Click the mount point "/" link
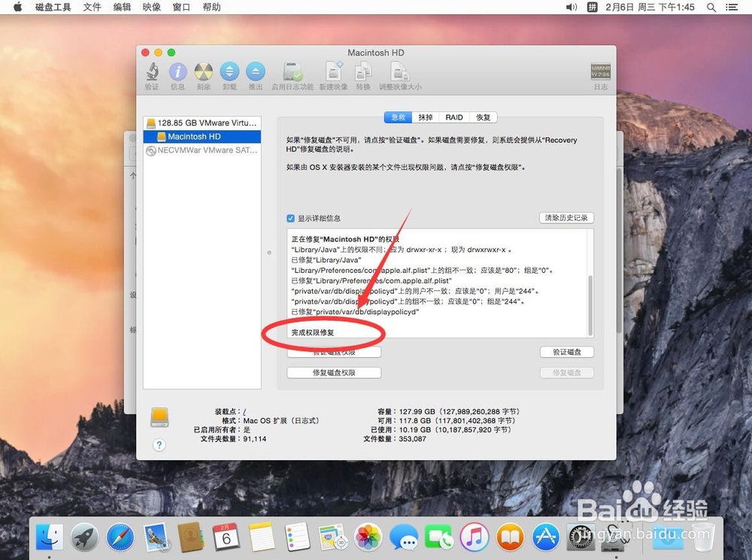Screen dimensions: 752x560 [244, 412]
